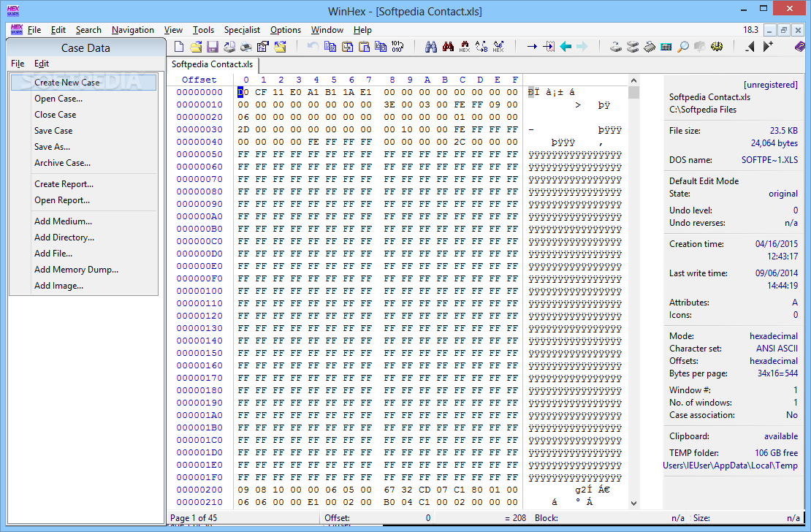811x532 pixels.
Task: Click the magnifying glass Analyze icon
Action: pyautogui.click(x=682, y=47)
